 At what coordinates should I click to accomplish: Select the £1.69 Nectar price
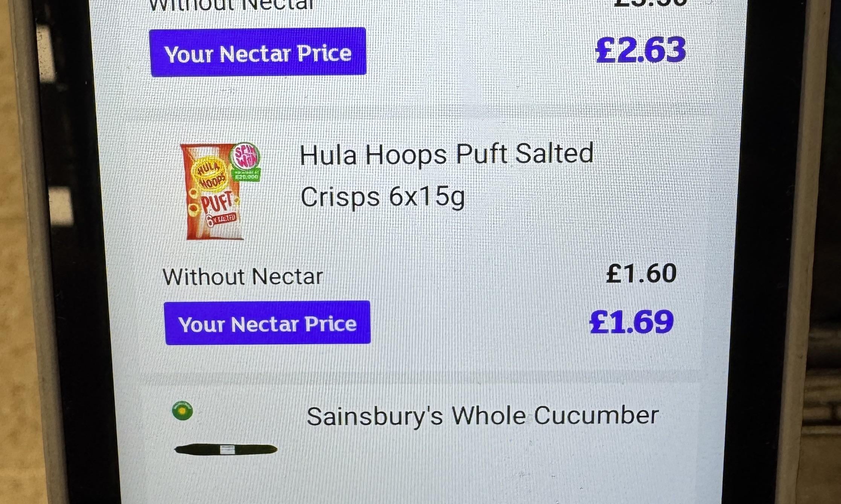632,322
